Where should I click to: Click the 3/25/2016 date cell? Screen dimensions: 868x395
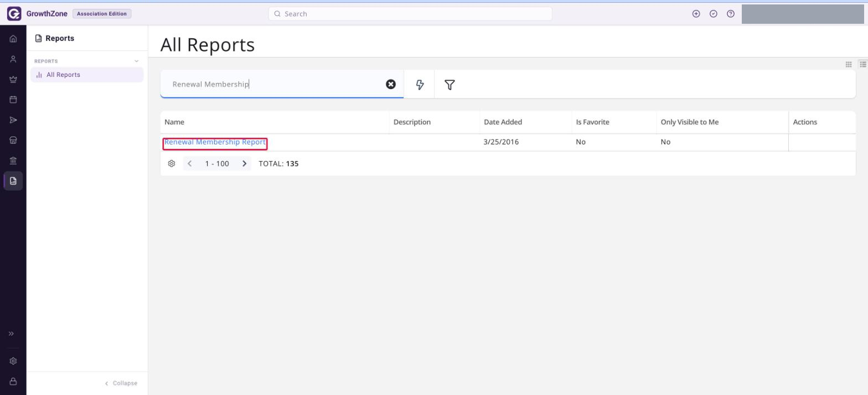501,142
